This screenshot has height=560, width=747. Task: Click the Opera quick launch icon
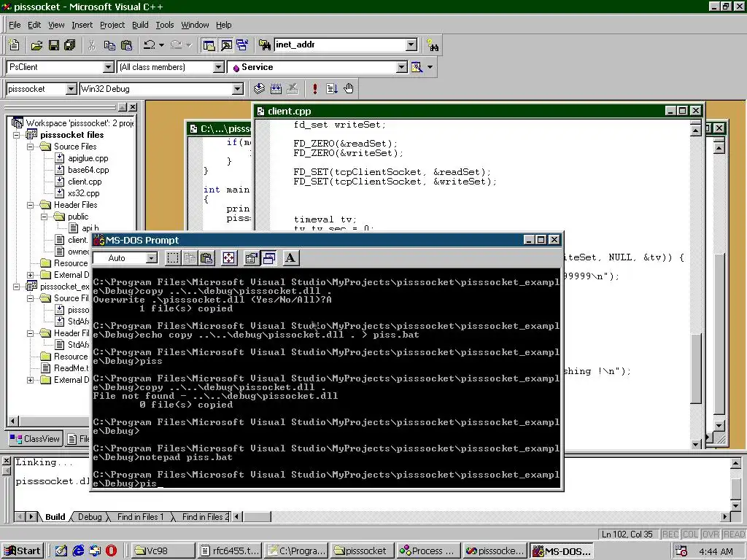pyautogui.click(x=111, y=551)
